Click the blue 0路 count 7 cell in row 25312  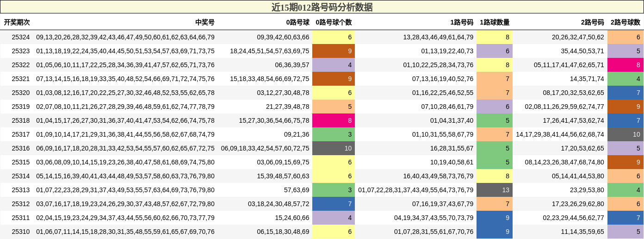[334, 204]
